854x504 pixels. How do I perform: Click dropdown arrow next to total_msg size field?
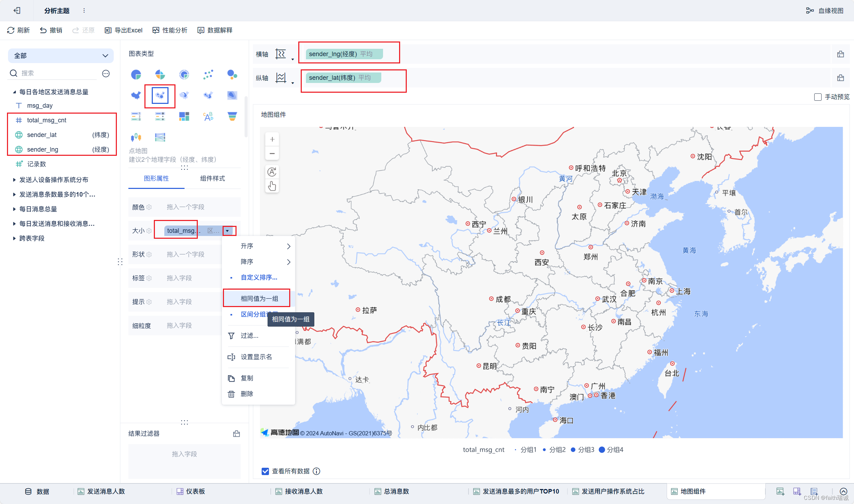[228, 230]
